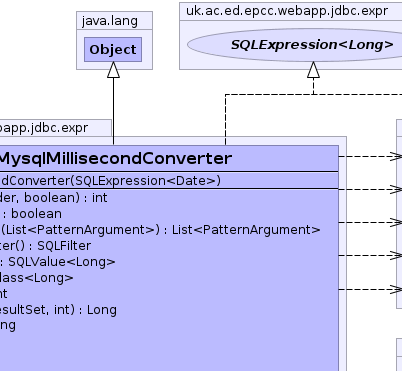Click the topmost dashed dependency arrow
This screenshot has height=371, width=402.
370,156
